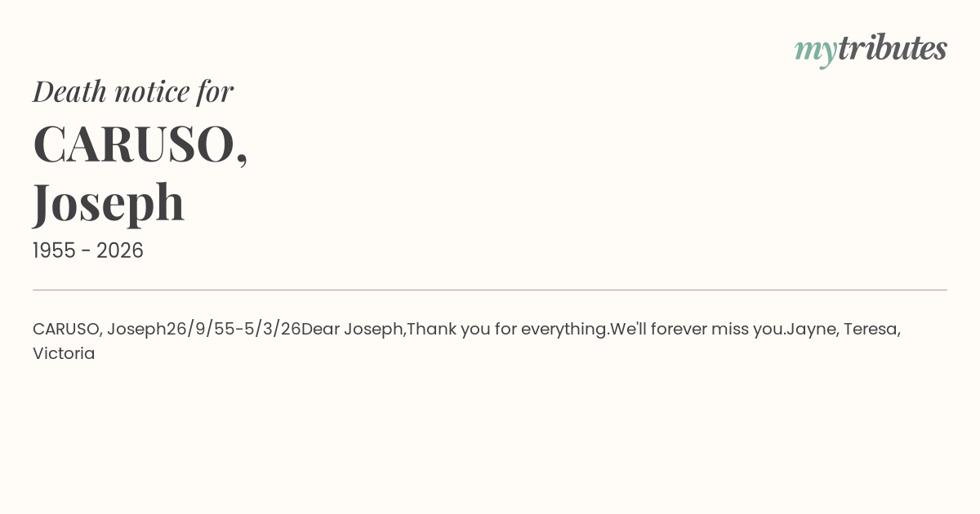This screenshot has width=980, height=514.
Task: Click the name Jayne in the notice
Action: point(812,329)
